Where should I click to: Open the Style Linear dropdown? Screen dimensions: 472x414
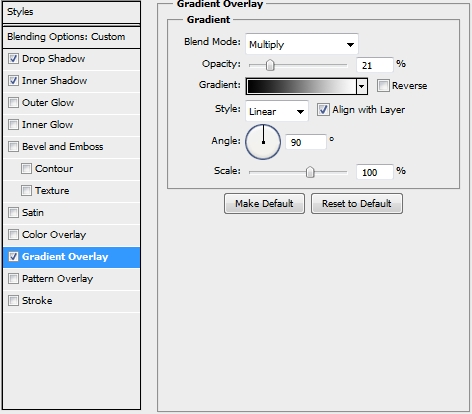pyautogui.click(x=277, y=111)
